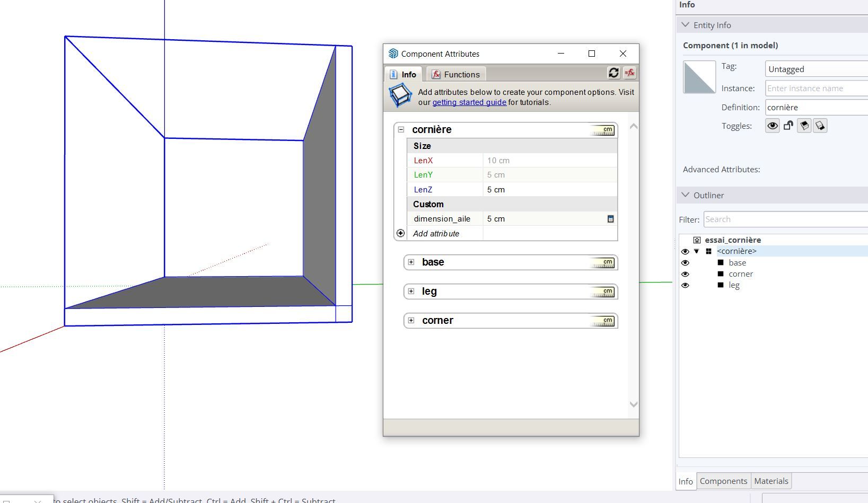Click the plus icon beside Add attribute

tap(400, 233)
